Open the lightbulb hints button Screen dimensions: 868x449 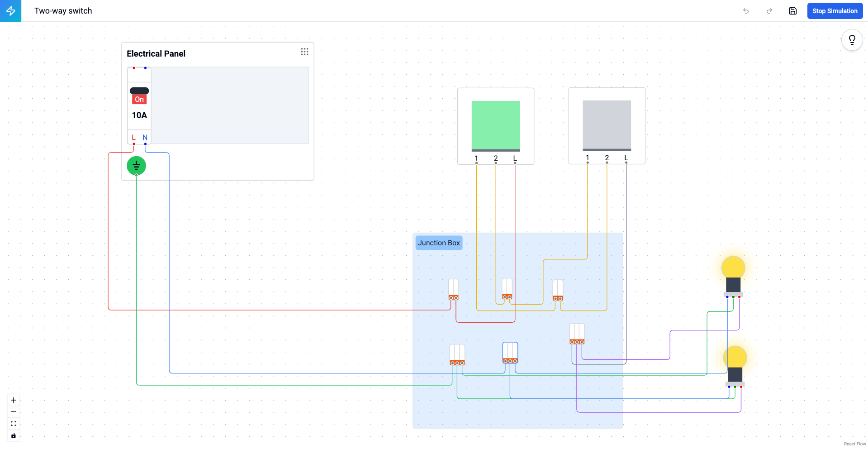(852, 40)
